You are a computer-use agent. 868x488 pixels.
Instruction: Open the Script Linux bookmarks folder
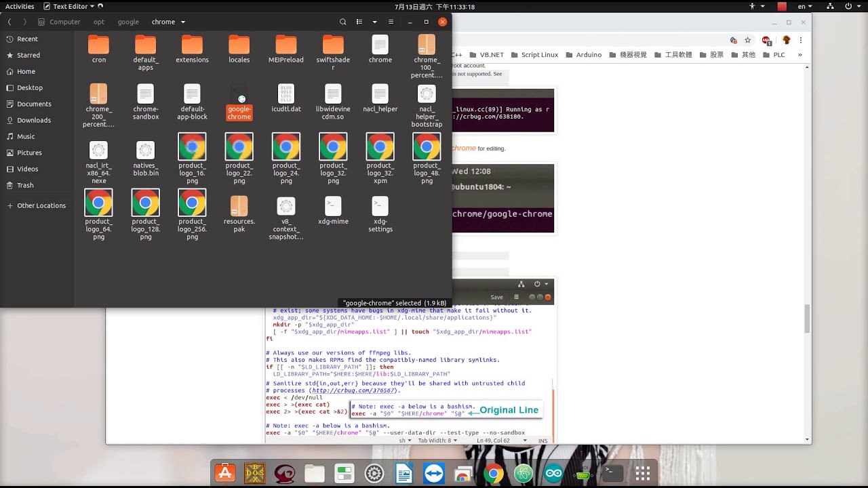[534, 55]
